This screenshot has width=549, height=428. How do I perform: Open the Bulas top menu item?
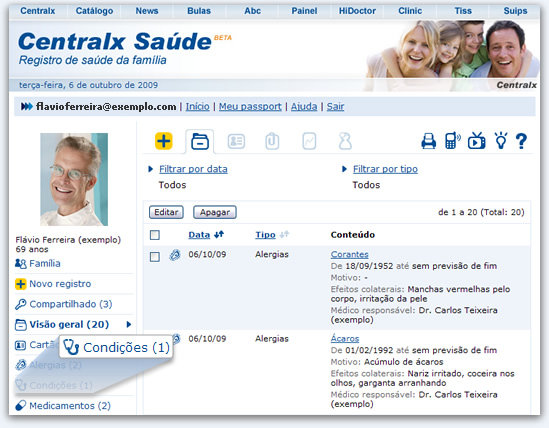point(199,11)
